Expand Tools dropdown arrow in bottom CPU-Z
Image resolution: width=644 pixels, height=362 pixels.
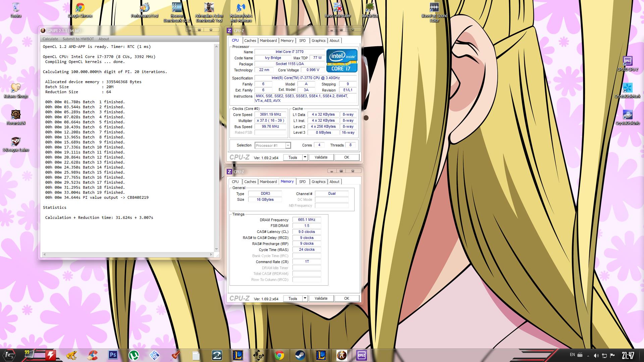pyautogui.click(x=305, y=298)
